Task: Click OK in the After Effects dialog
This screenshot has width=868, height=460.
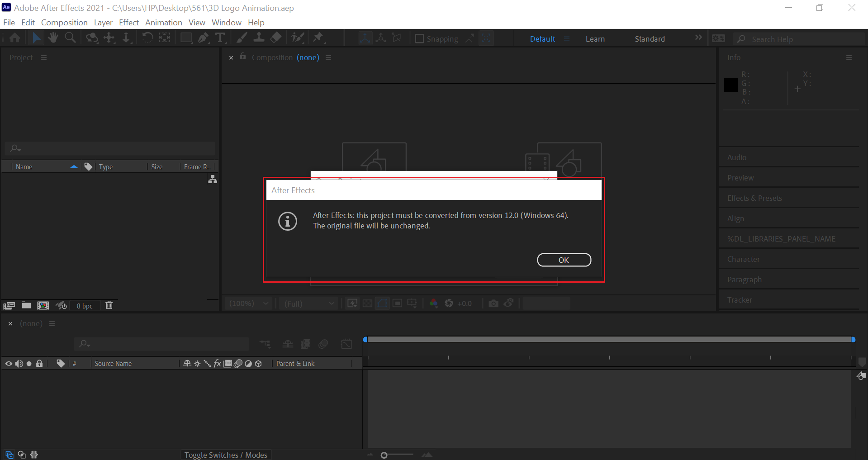Action: [564, 260]
